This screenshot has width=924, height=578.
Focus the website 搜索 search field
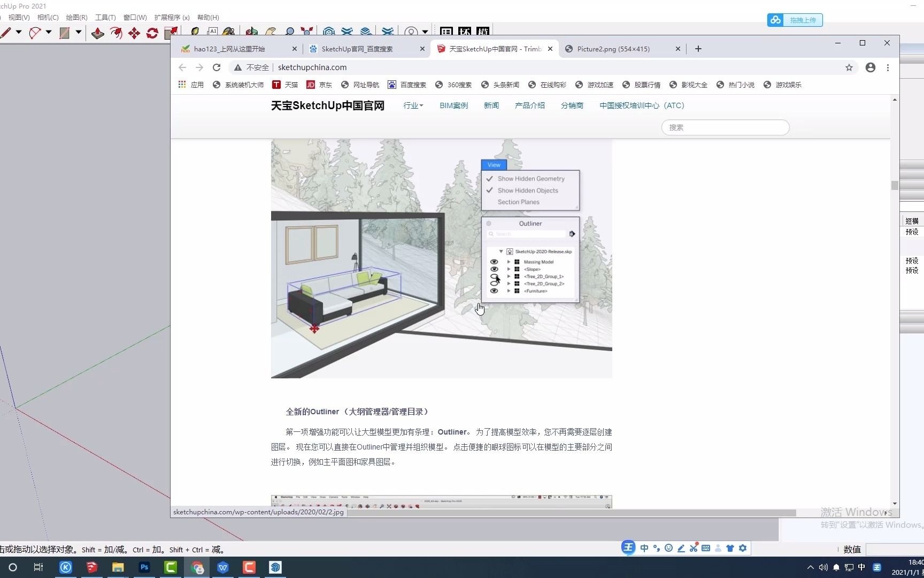[726, 127]
